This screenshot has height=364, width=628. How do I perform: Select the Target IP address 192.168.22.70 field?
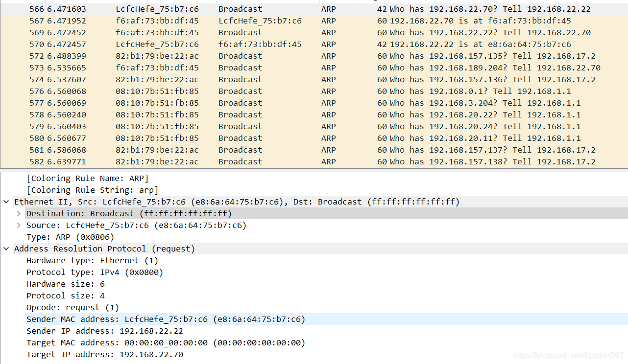(104, 354)
